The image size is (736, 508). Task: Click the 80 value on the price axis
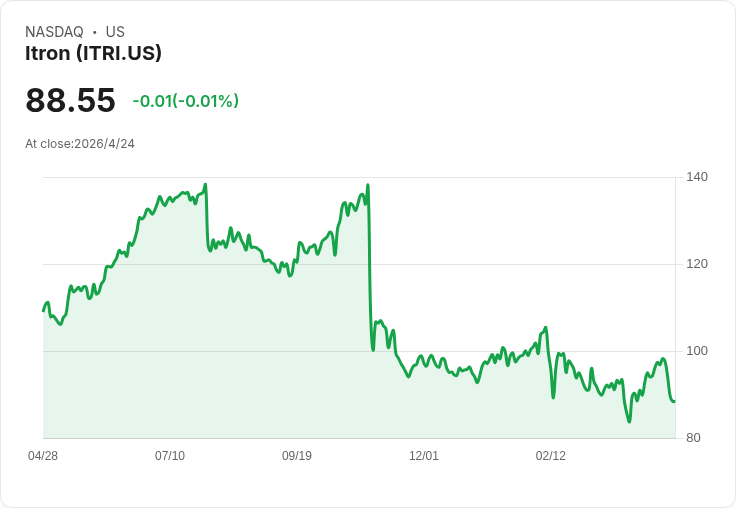(x=693, y=438)
